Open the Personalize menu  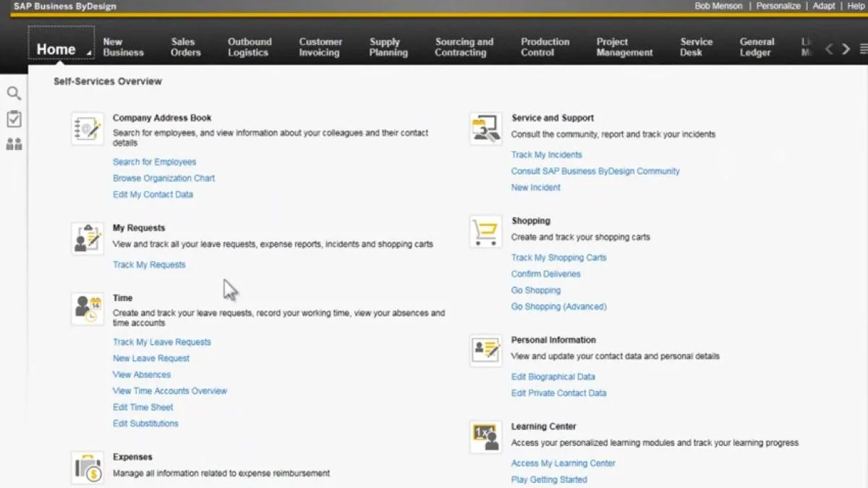pyautogui.click(x=778, y=6)
